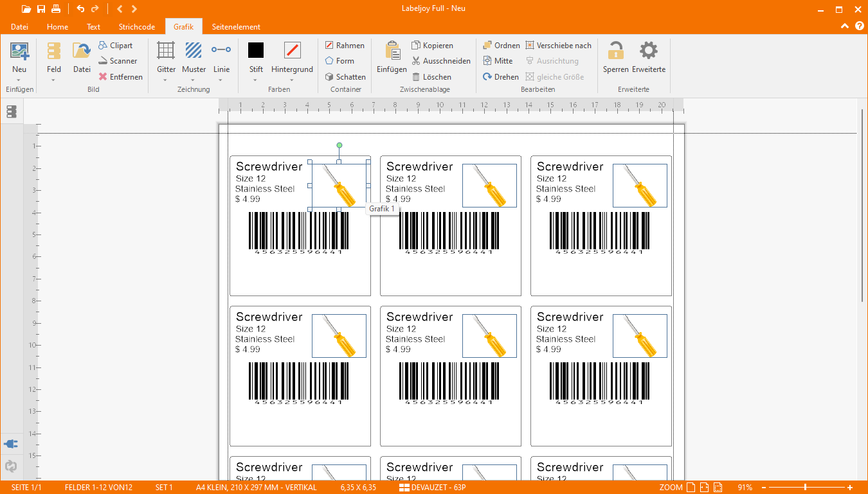Open file via the folder icon in title bar
This screenshot has width=868, height=494.
[26, 9]
